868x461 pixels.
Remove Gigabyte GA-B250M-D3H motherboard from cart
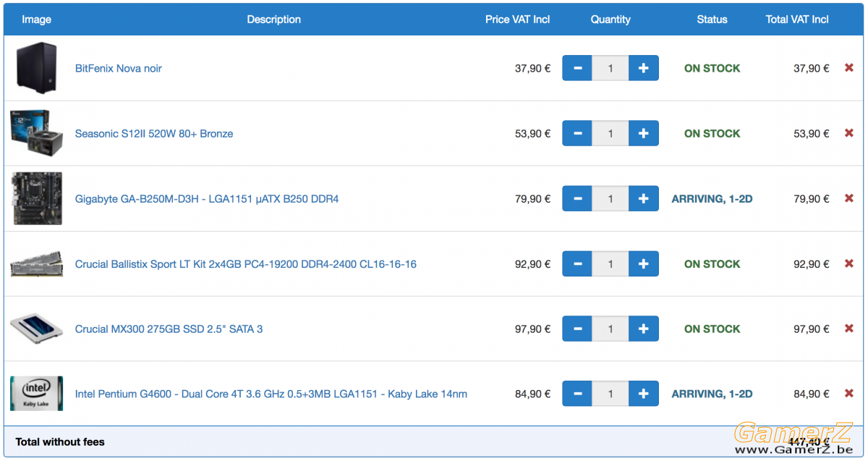point(849,198)
